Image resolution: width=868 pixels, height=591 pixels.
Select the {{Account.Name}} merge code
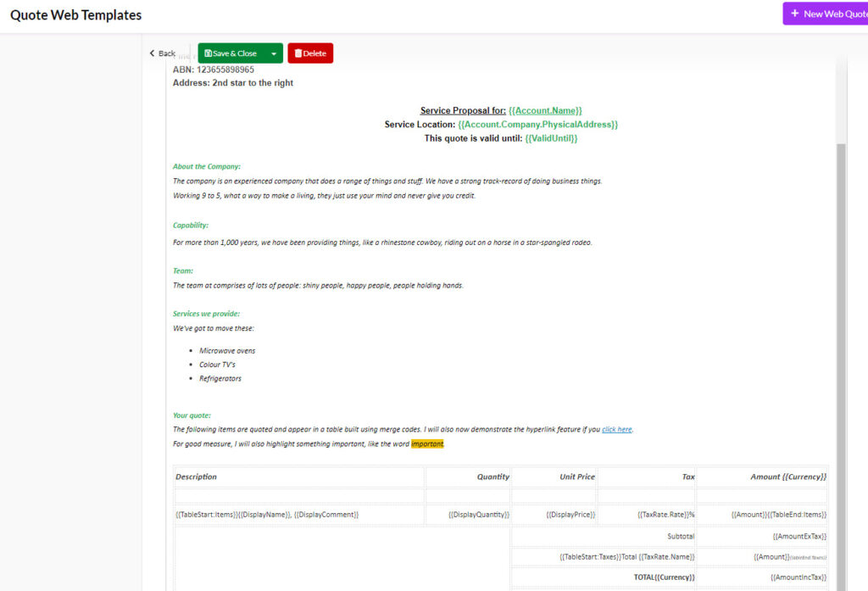coord(545,109)
